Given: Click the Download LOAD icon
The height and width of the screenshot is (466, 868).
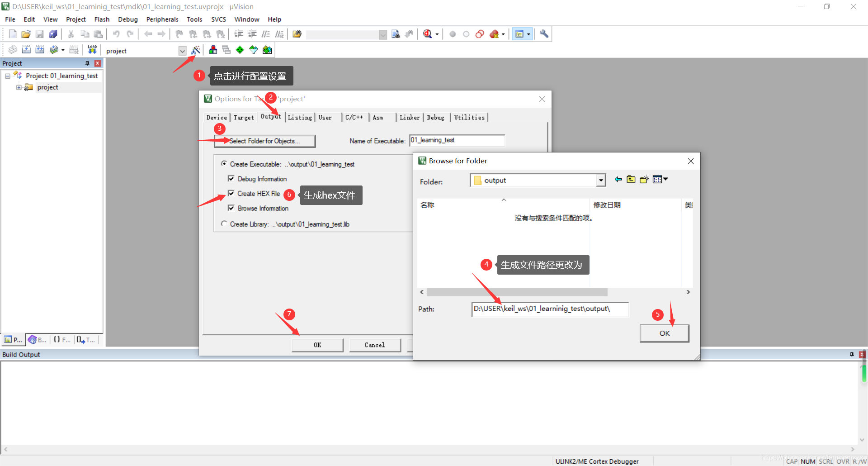Looking at the screenshot, I should pos(92,50).
